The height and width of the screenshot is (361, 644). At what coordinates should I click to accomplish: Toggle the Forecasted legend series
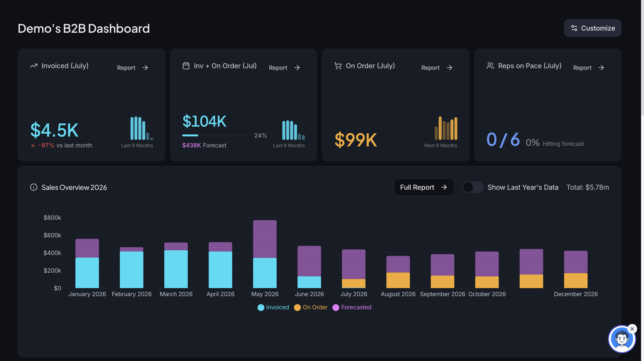click(352, 307)
